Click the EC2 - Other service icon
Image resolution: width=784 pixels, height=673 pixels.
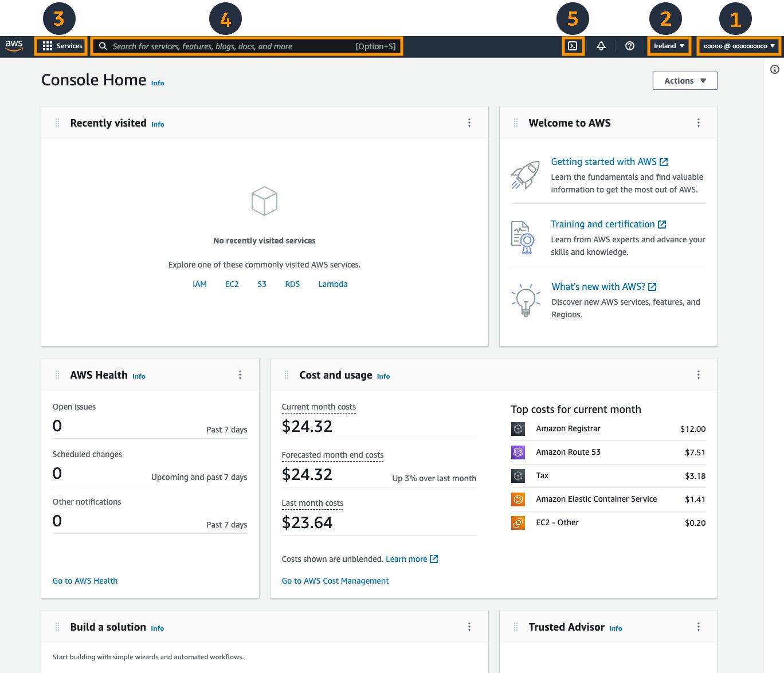518,522
